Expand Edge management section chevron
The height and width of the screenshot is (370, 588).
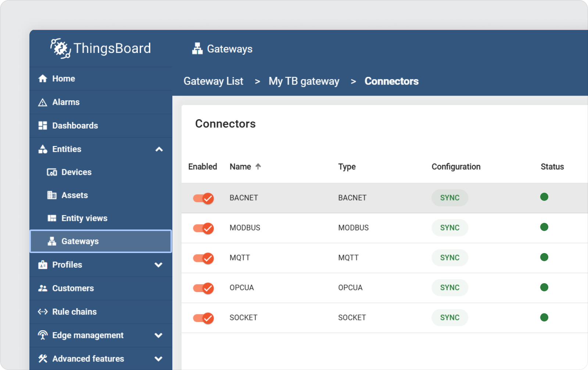point(159,335)
